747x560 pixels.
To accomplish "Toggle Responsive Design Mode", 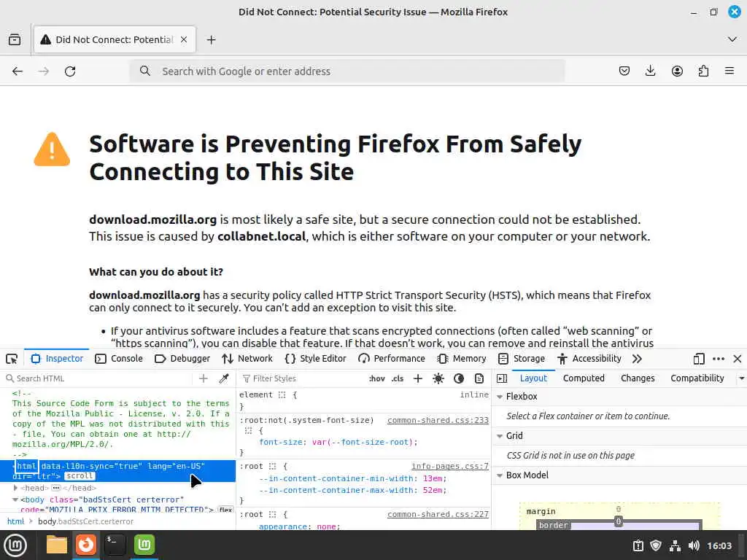I will (699, 359).
